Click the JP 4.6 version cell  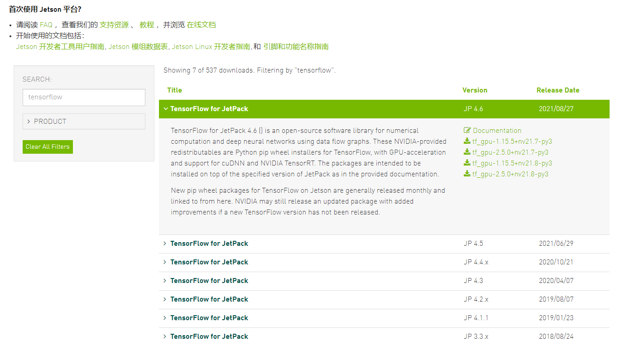(x=473, y=109)
